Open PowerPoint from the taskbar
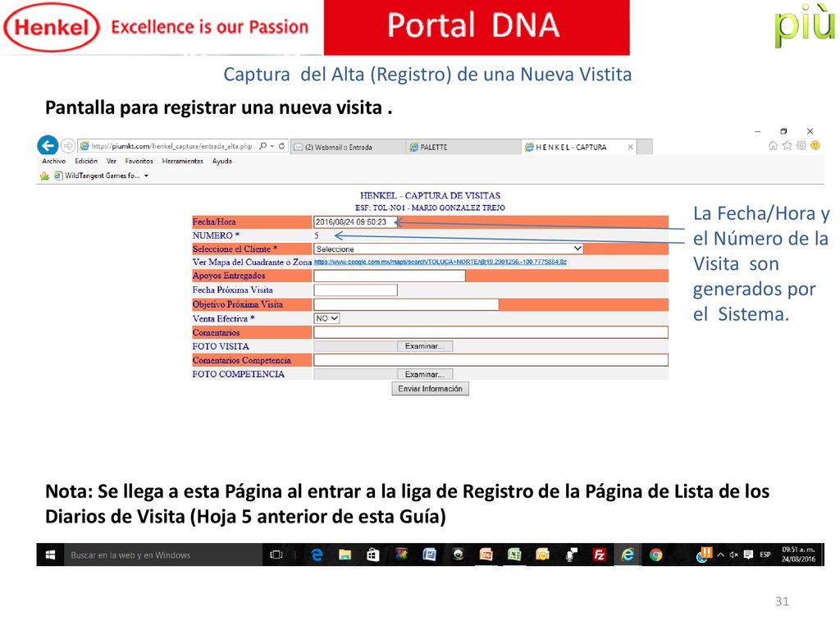The image size is (840, 630). pos(486,555)
